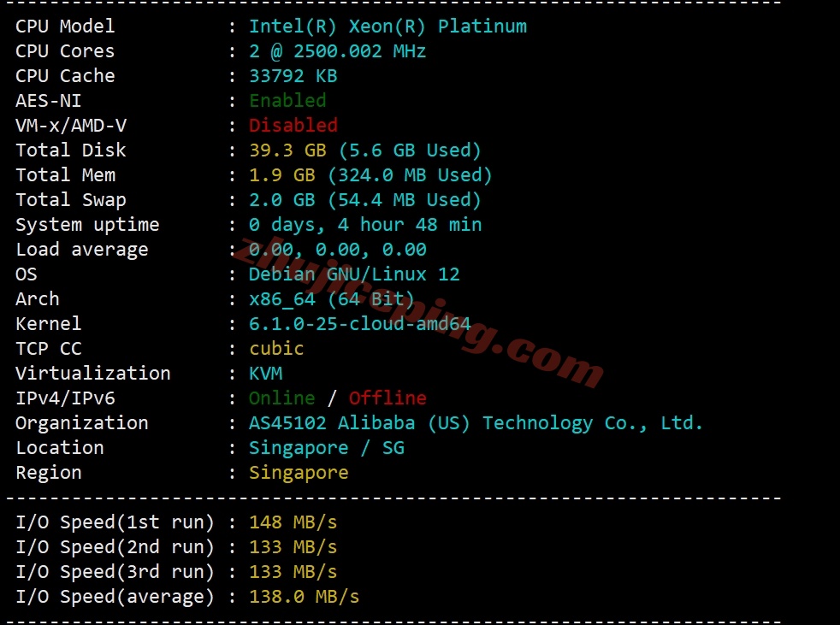Click the 'VM-x/AMD-V' label
This screenshot has height=625, width=840.
71,126
